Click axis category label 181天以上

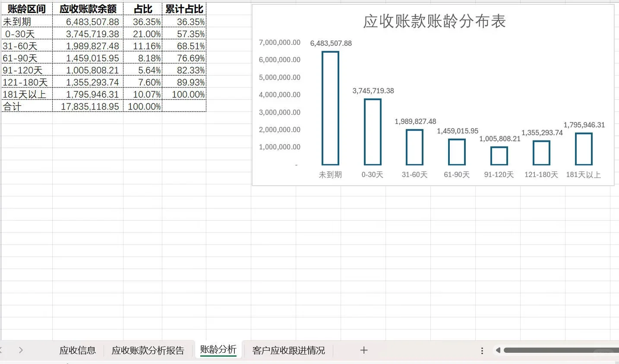point(584,175)
